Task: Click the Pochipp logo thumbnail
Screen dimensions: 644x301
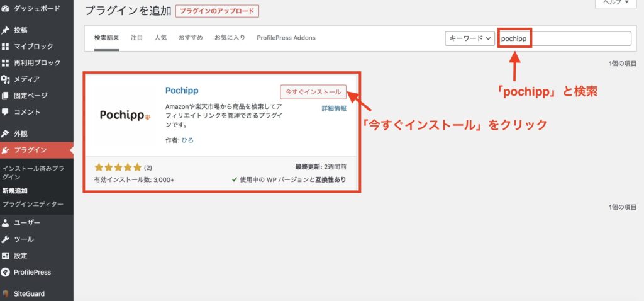Action: click(x=125, y=116)
